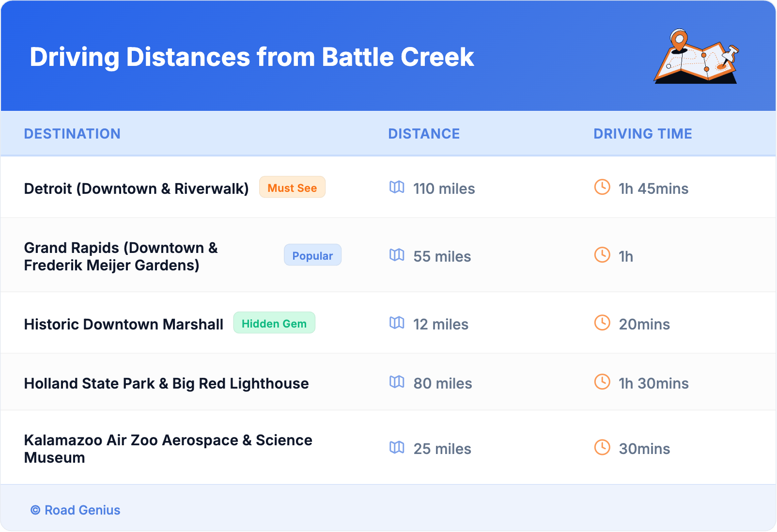Click the map icon beside 110 miles
777x532 pixels.
click(397, 187)
